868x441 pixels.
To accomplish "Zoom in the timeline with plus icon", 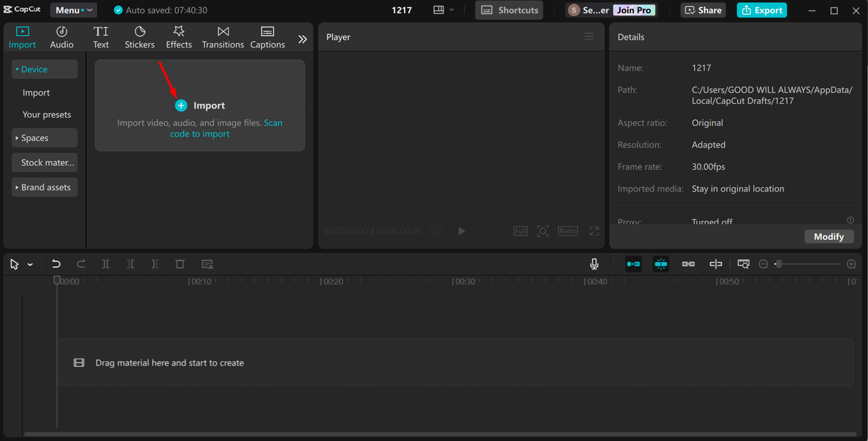I will 852,264.
